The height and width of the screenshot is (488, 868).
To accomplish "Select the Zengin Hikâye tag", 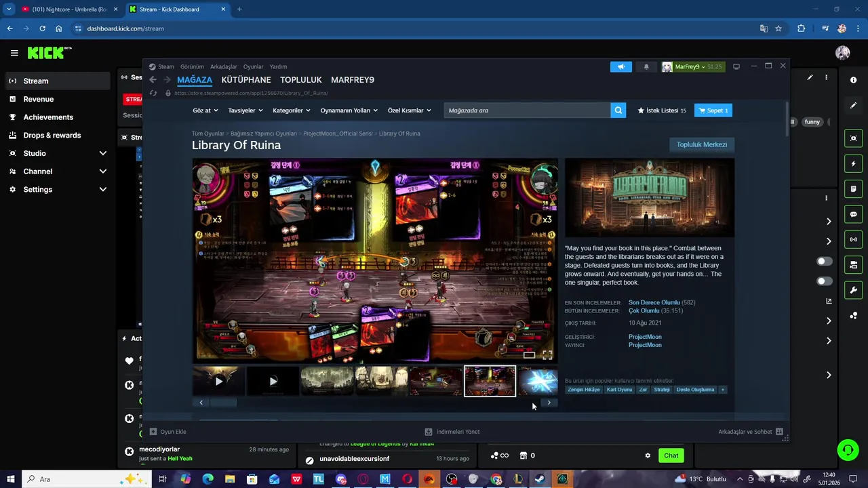I will (583, 390).
